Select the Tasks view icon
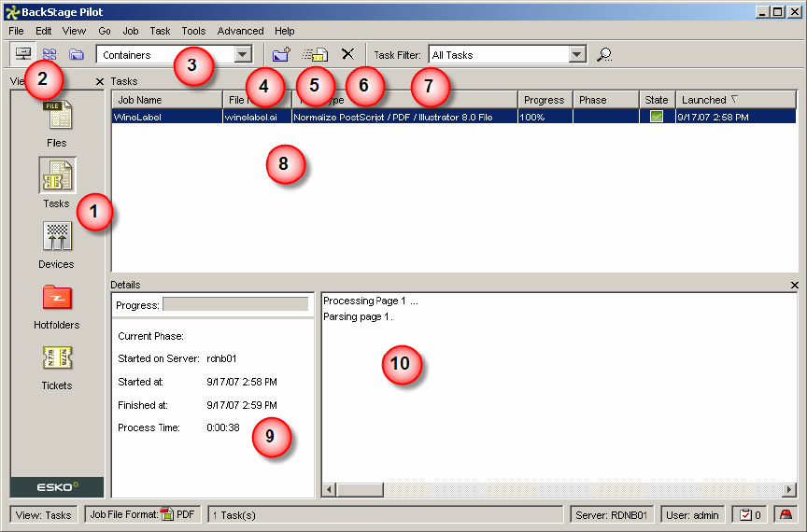This screenshot has width=807, height=532. point(57,175)
